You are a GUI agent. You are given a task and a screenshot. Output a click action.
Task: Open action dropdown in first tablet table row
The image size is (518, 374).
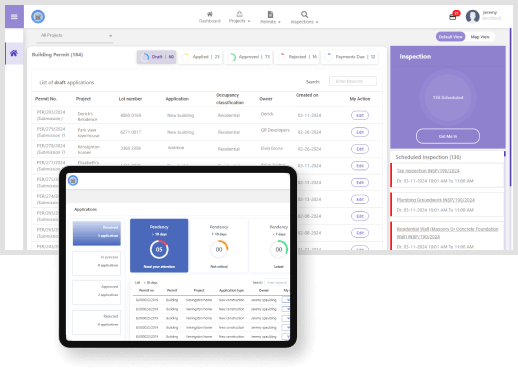click(x=286, y=300)
